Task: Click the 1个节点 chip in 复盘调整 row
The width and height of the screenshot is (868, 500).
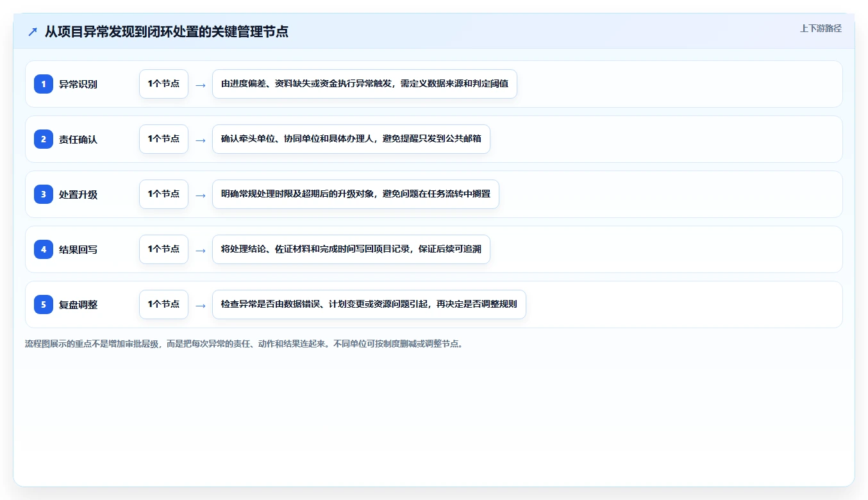Action: [x=163, y=304]
